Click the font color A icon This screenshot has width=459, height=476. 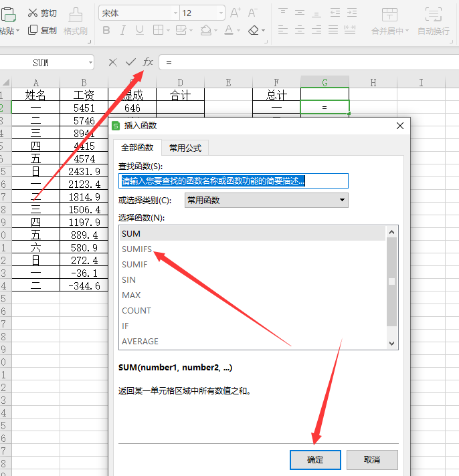pos(229,30)
